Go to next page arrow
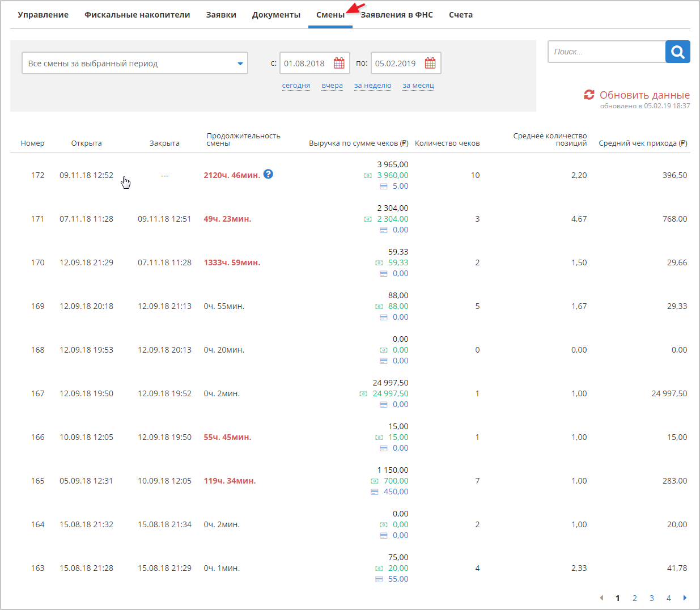Viewport: 700px width, 610px height. tap(685, 598)
